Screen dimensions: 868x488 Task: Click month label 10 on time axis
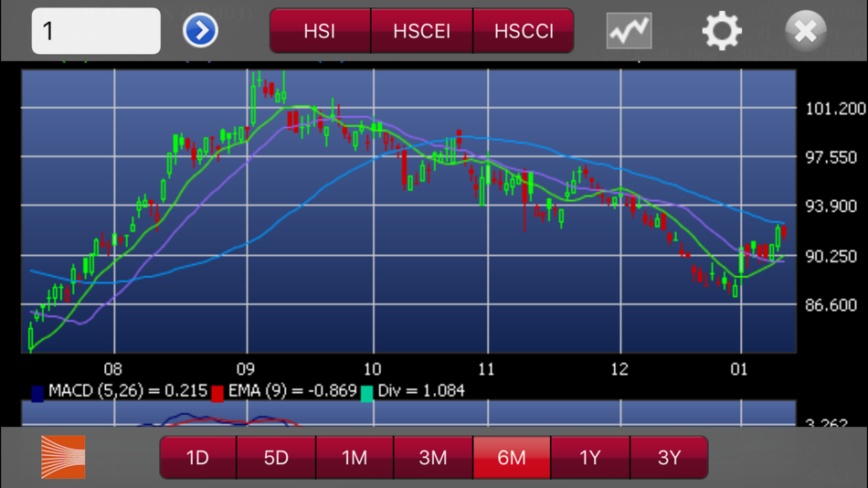[x=372, y=369]
